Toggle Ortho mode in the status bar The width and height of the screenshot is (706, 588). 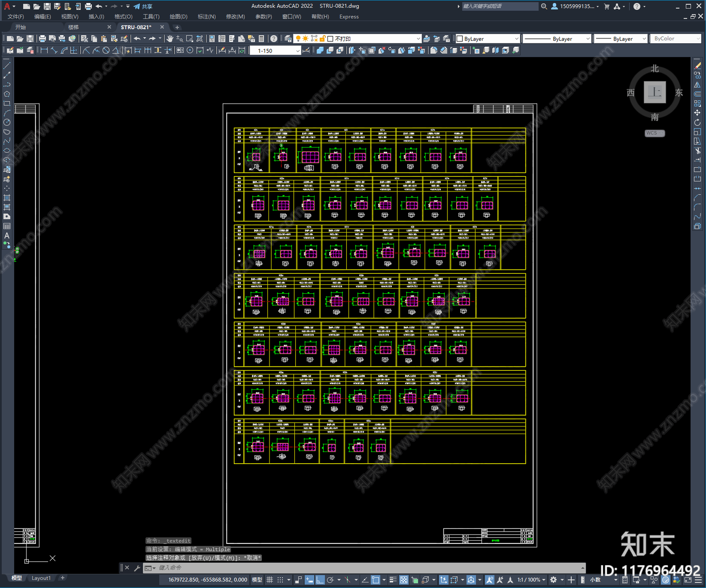(320, 580)
